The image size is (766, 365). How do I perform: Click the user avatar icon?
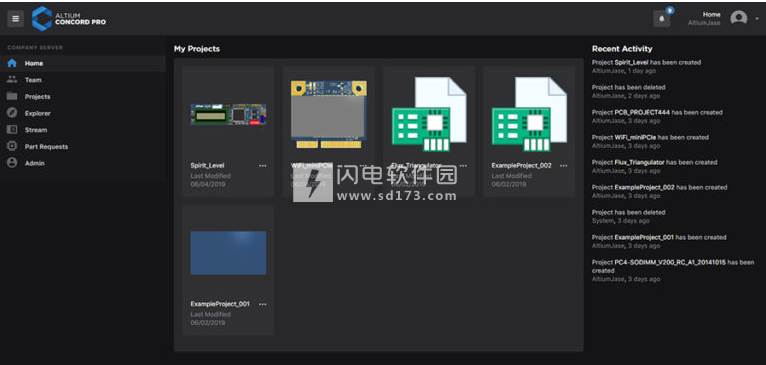[739, 18]
